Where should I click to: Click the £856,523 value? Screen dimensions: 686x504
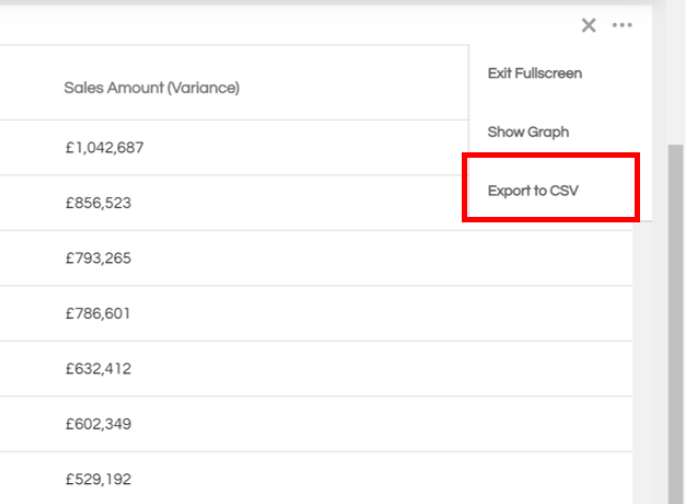click(98, 202)
